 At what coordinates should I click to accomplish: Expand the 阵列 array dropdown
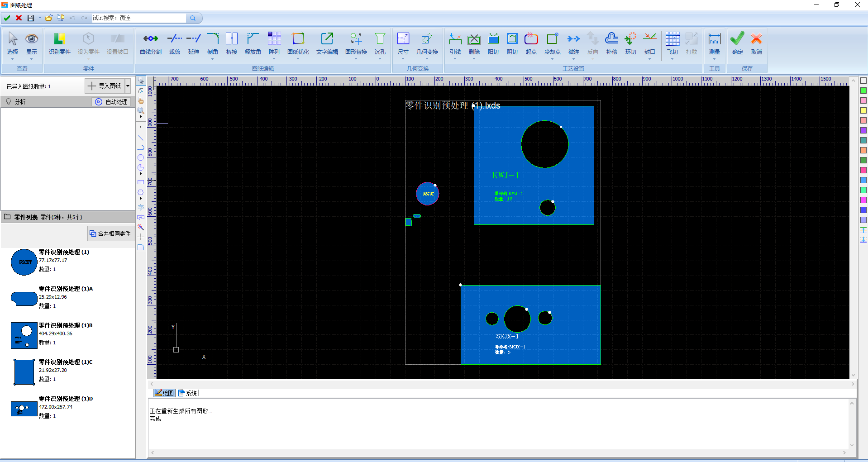click(x=274, y=59)
